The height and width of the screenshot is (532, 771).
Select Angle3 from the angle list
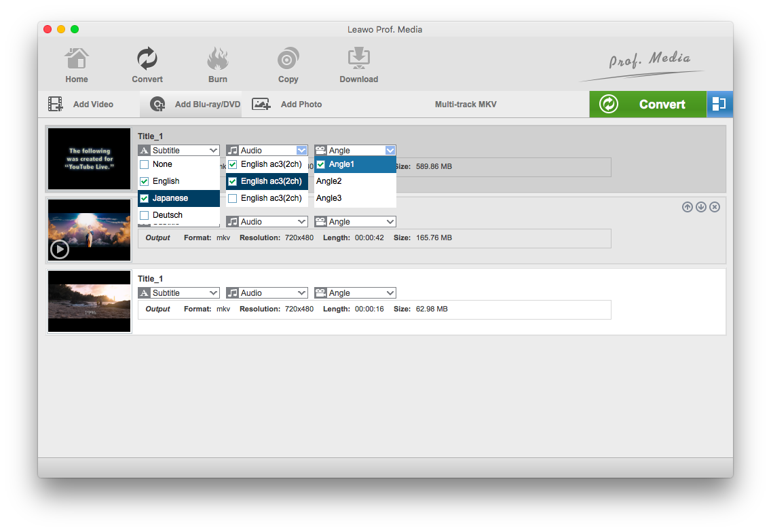(355, 198)
